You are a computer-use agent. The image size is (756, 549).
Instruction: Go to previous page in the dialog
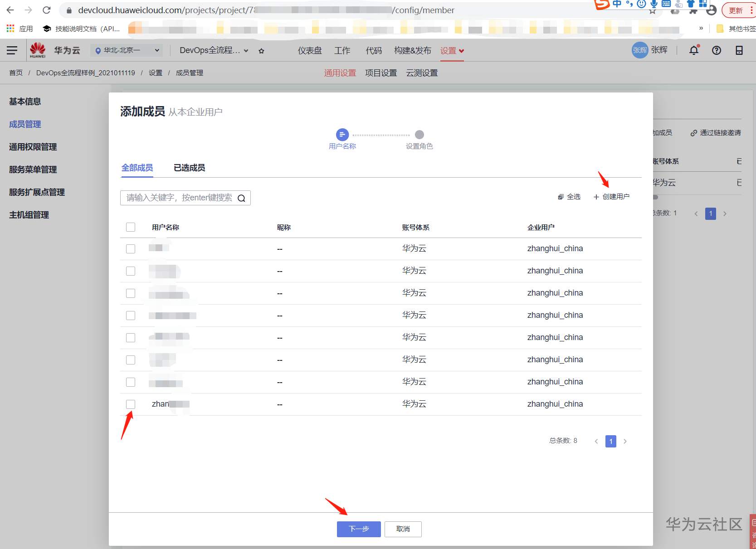(x=596, y=442)
